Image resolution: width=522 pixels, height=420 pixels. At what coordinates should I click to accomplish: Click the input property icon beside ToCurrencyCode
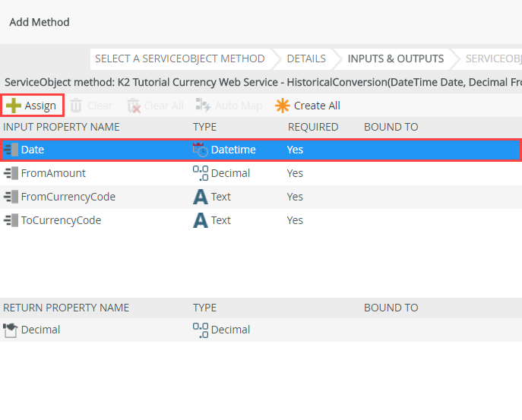click(11, 220)
